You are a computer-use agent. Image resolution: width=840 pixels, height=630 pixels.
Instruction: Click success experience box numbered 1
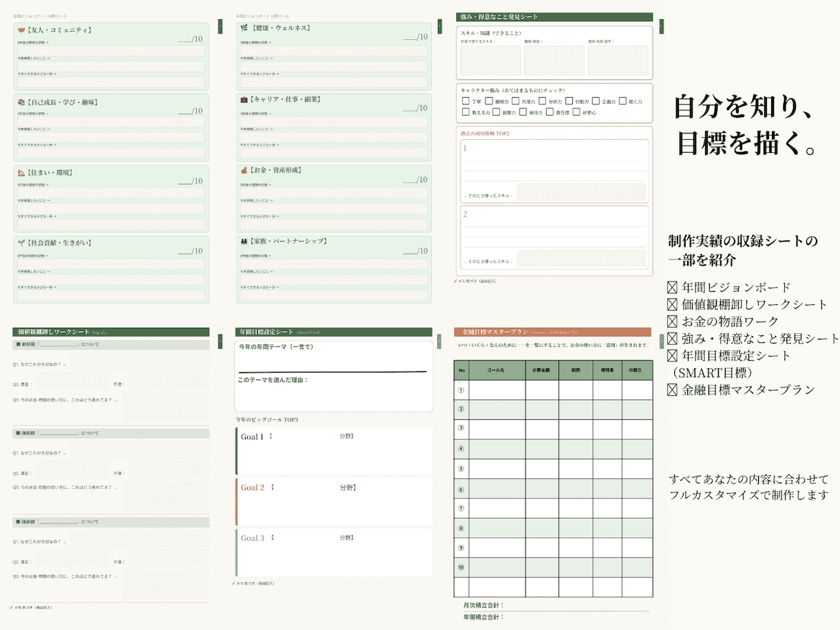point(554,171)
